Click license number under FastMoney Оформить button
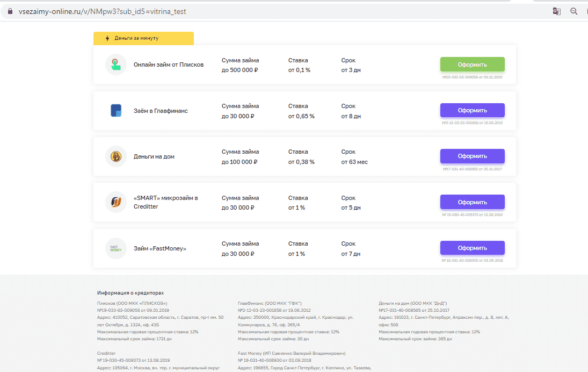This screenshot has width=588, height=372. (x=472, y=261)
